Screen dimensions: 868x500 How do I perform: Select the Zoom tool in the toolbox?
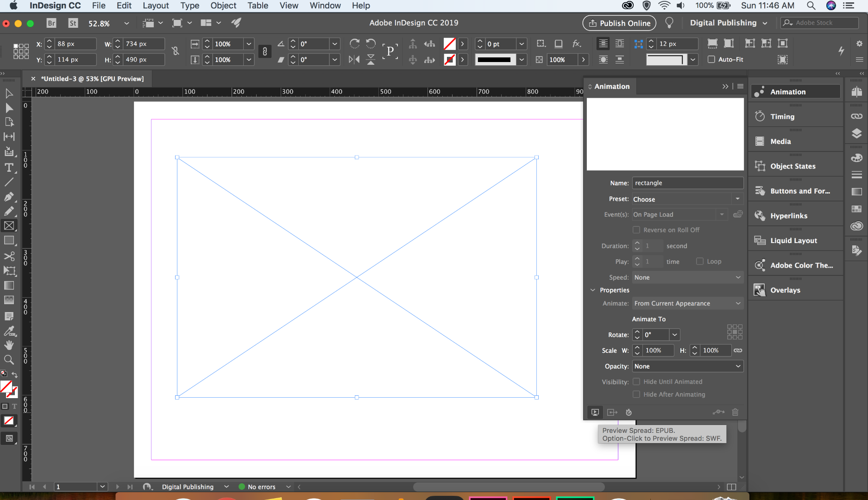(9, 360)
